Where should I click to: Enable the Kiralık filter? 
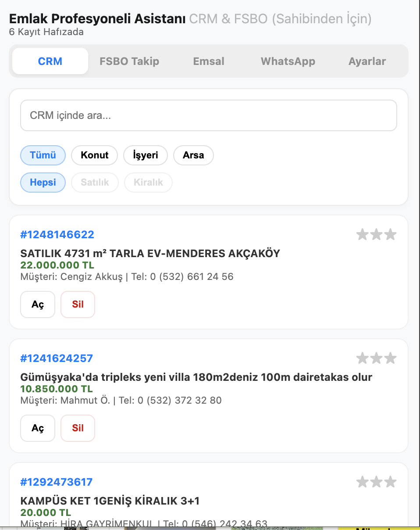[148, 183]
